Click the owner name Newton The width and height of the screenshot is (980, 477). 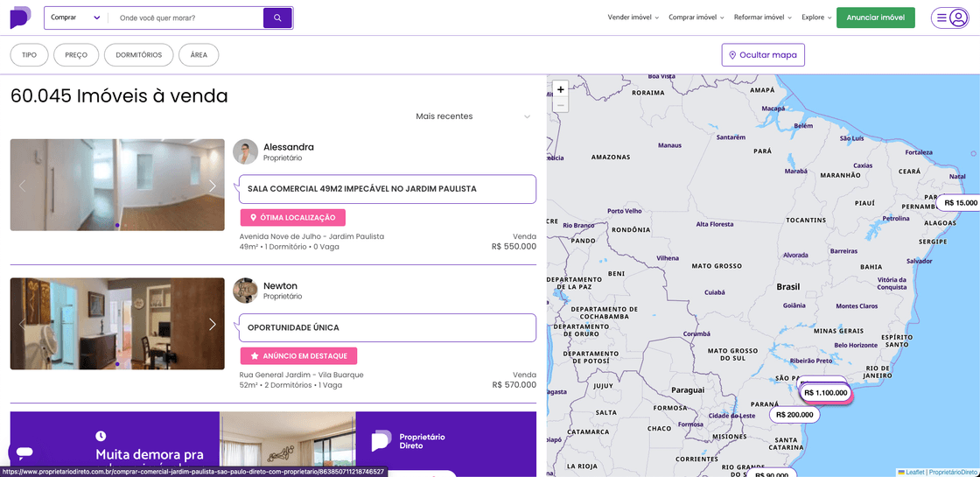281,285
